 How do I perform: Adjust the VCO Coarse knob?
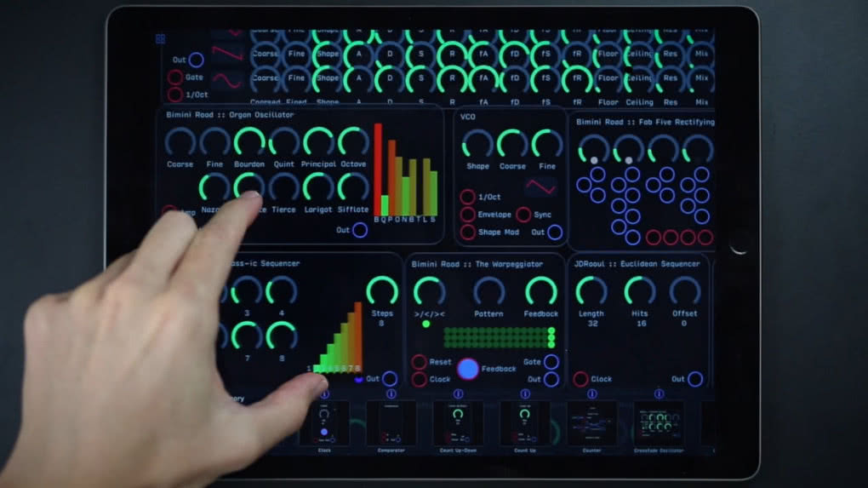[512, 145]
